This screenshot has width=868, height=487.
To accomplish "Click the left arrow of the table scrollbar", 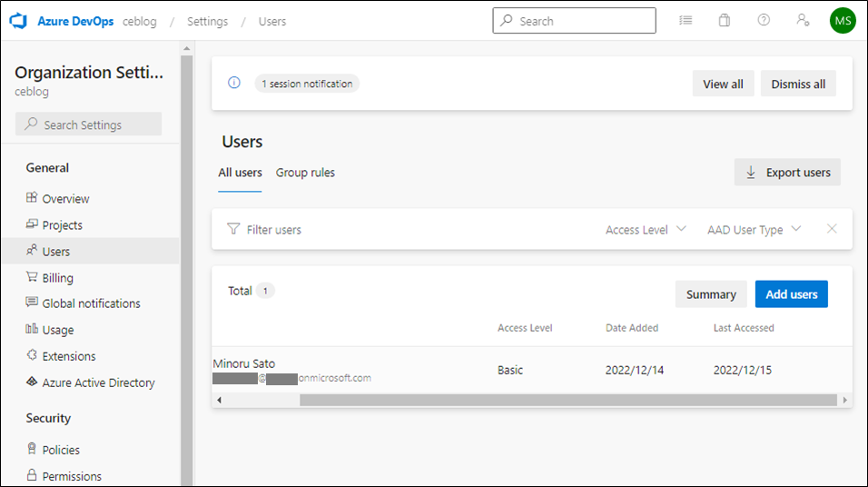I will click(x=219, y=400).
